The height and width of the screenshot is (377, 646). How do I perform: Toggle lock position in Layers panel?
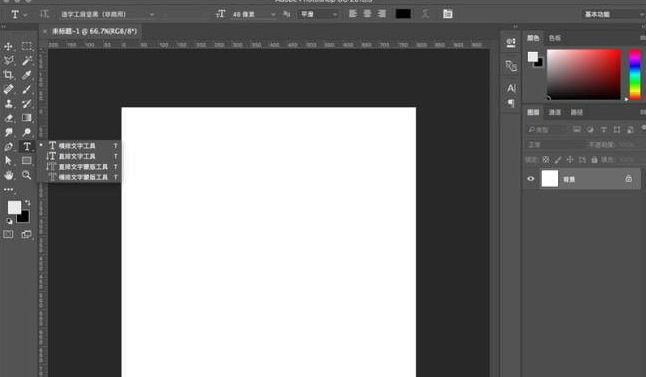coord(570,159)
